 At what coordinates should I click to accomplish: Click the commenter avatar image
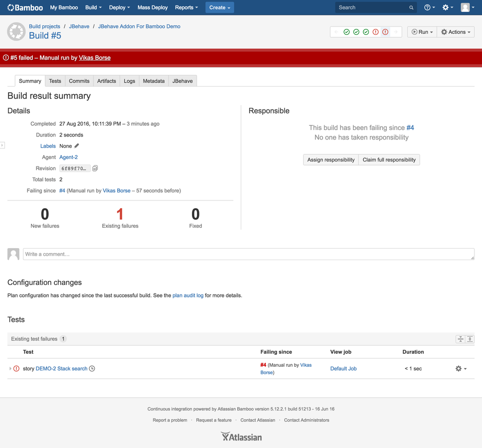pyautogui.click(x=13, y=254)
